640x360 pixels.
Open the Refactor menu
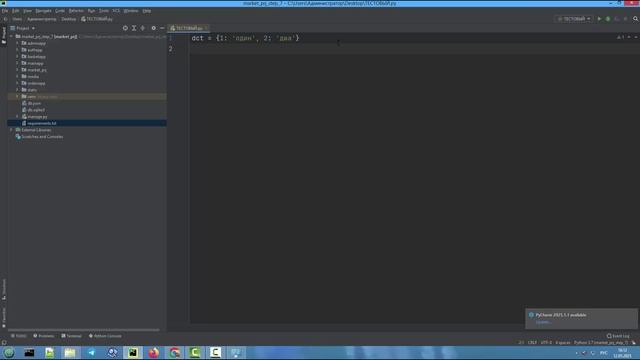coord(76,11)
